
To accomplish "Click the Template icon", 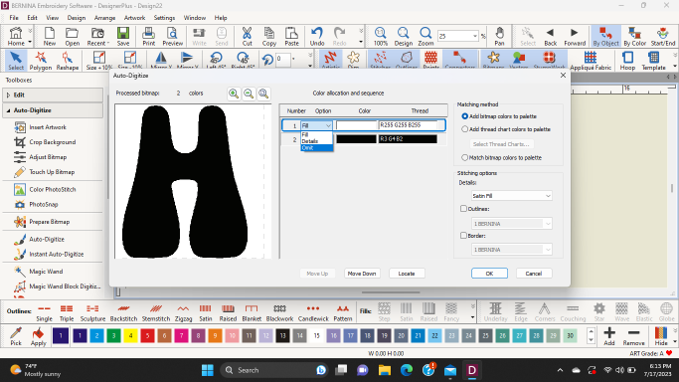I will pyautogui.click(x=653, y=61).
